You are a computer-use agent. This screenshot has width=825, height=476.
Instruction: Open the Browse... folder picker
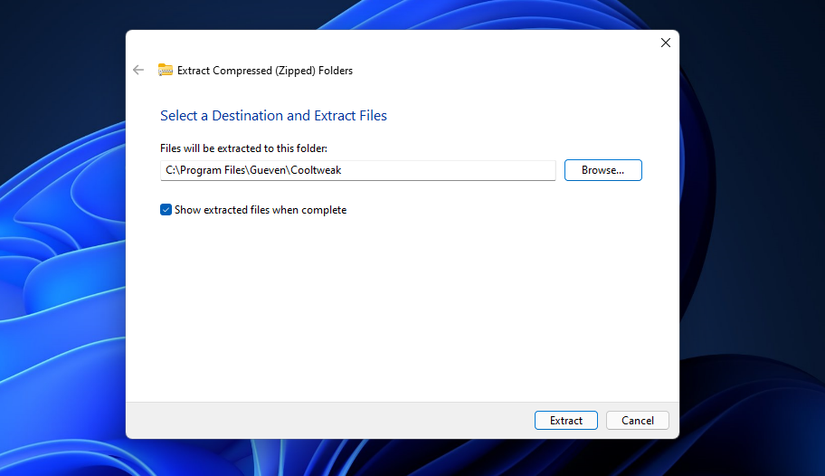pyautogui.click(x=603, y=170)
